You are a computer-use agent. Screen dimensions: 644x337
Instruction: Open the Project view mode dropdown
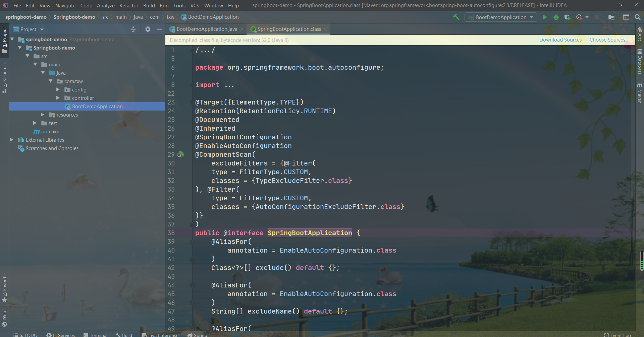[x=42, y=29]
